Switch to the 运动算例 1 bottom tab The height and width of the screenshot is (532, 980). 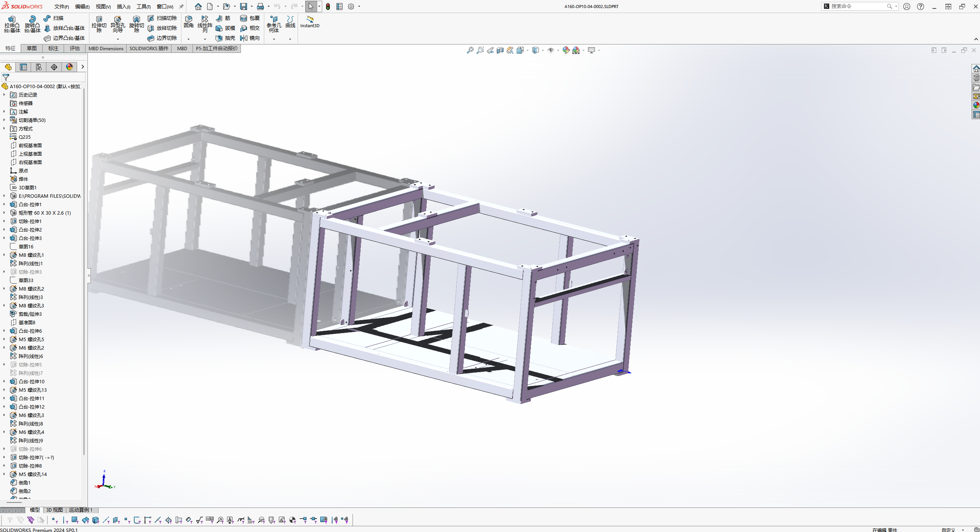pyautogui.click(x=81, y=510)
